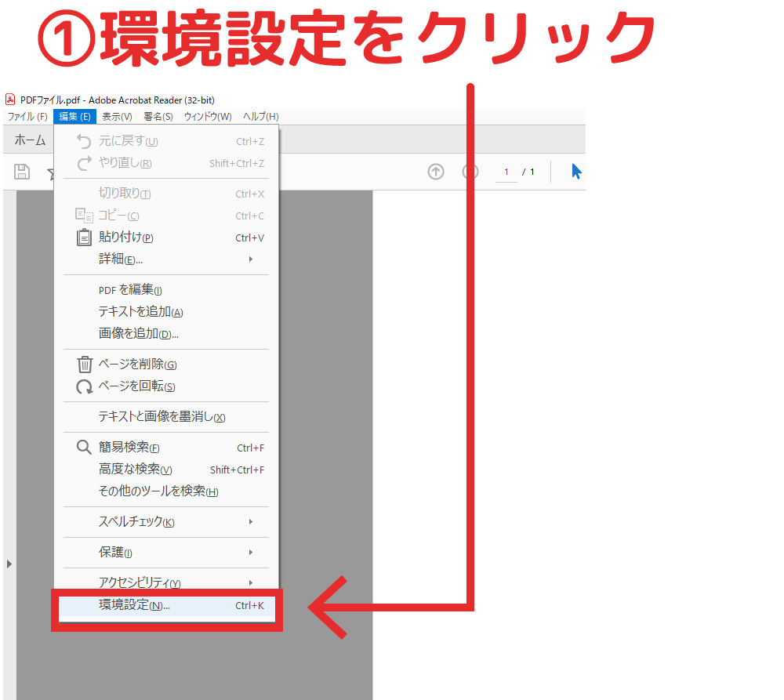Click the Acrobat PDF title bar icon
The image size is (784, 700).
[10, 100]
